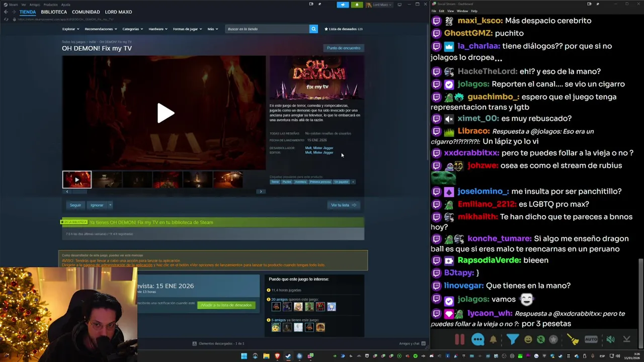Click Steam's forward navigation arrow
Screen dimensions: 644x362
point(14,12)
